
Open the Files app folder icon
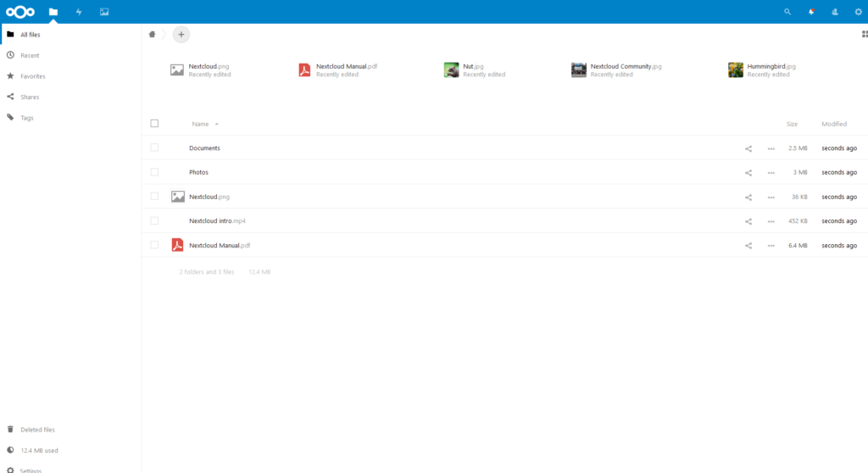[53, 12]
